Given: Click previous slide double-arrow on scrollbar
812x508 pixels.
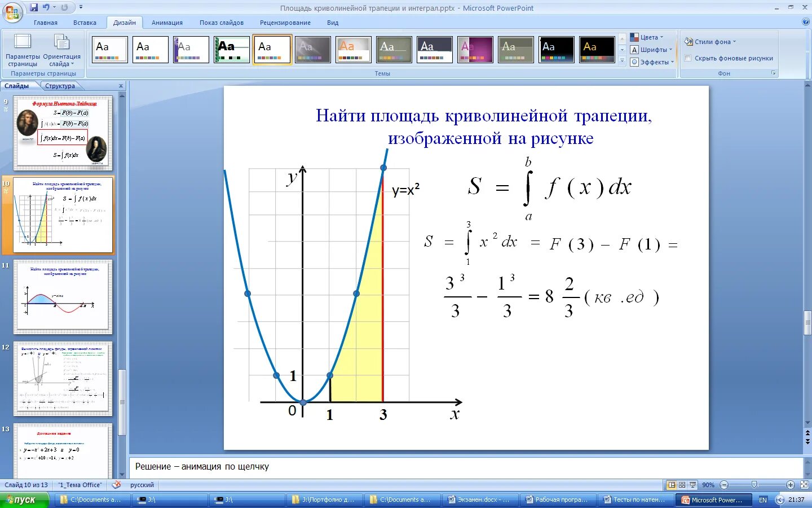Looking at the screenshot, I should (x=807, y=433).
